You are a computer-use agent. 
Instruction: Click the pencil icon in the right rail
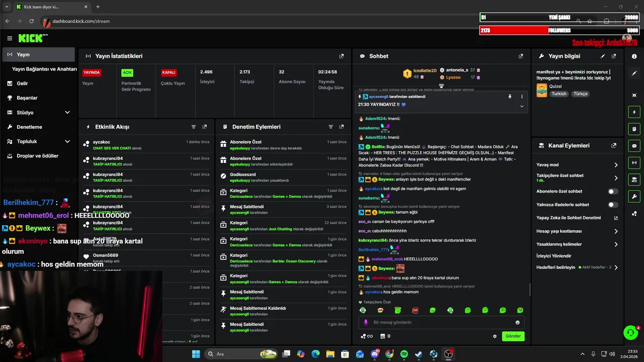point(634,73)
